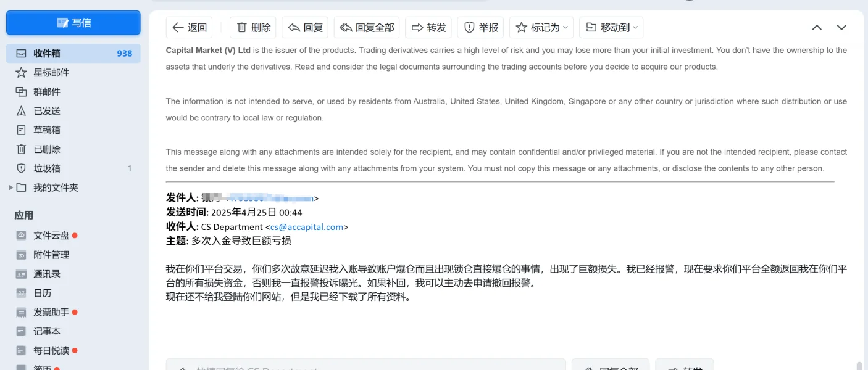The image size is (868, 370).
Task: Go to previous email up arrow
Action: pos(817,27)
